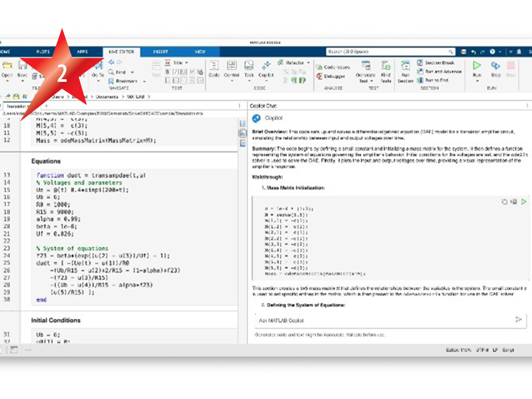Click the Step button
This screenshot has height=399, width=532.
(x=496, y=69)
